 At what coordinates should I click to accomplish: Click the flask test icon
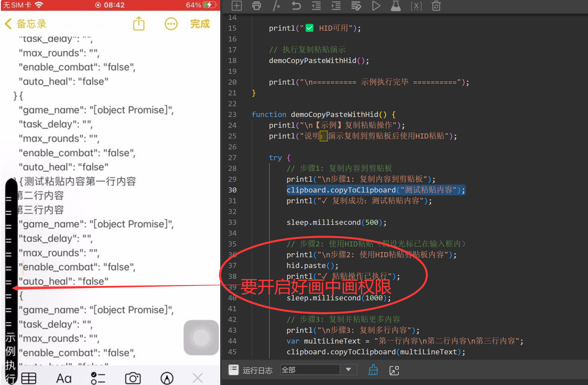click(x=396, y=6)
